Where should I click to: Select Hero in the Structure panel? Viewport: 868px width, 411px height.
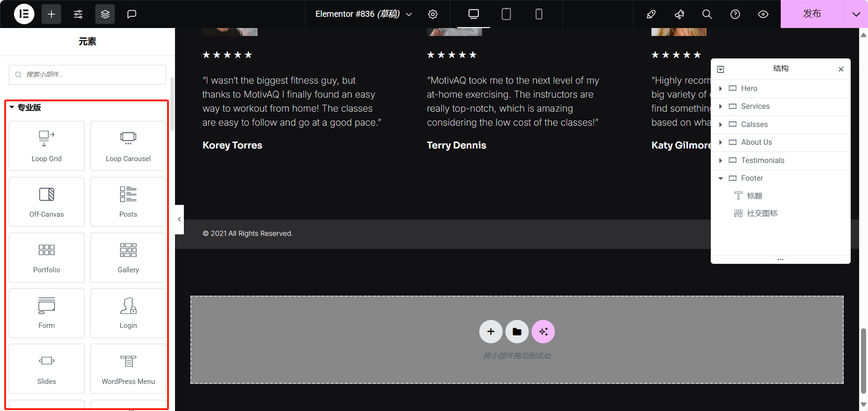pos(781,89)
